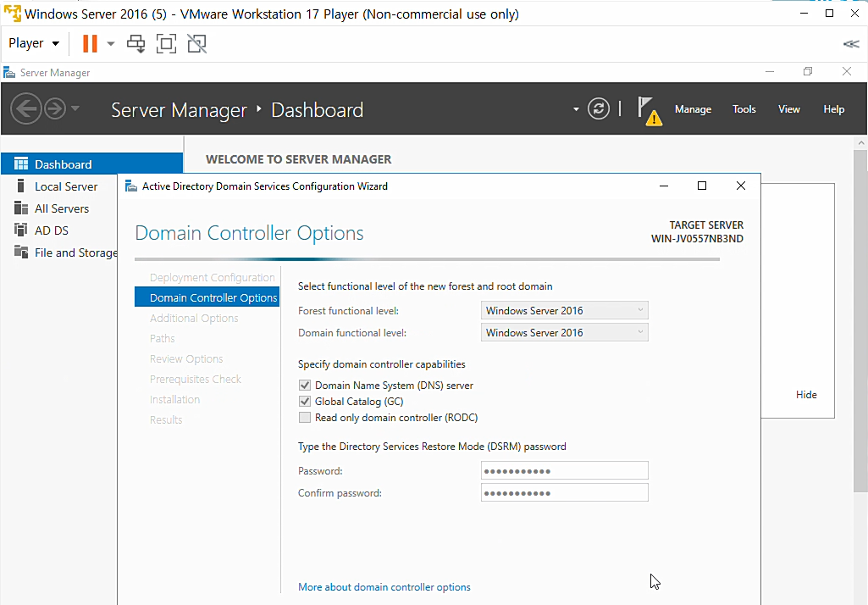Go back in Server Manager navigation
Viewport: 868px width, 605px height.
click(26, 108)
